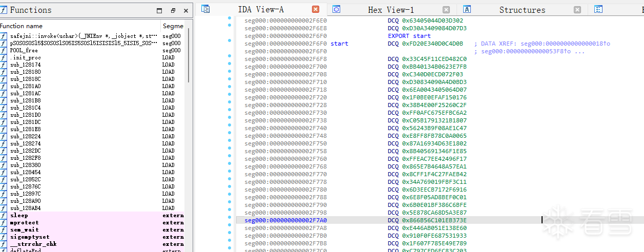
Task: Maximize the Functions panel
Action: [159, 10]
